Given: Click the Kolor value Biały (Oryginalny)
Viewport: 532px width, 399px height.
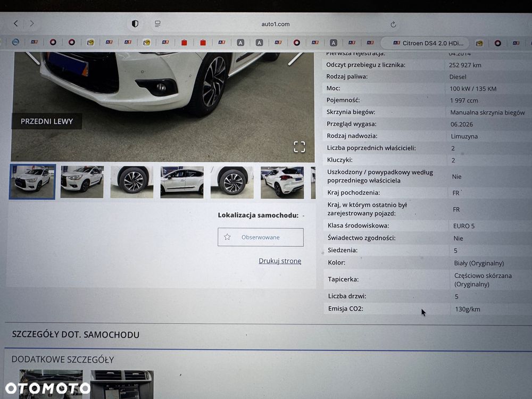Looking at the screenshot, I should tap(479, 263).
